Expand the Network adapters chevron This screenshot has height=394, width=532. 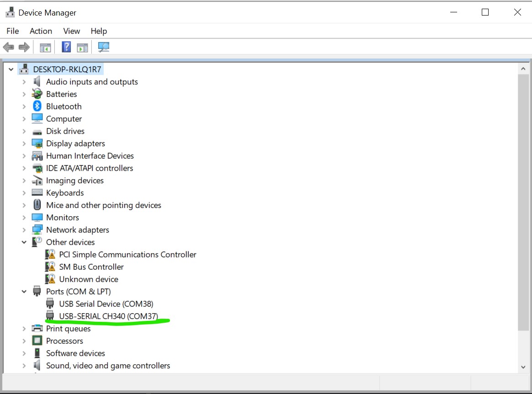pos(24,230)
